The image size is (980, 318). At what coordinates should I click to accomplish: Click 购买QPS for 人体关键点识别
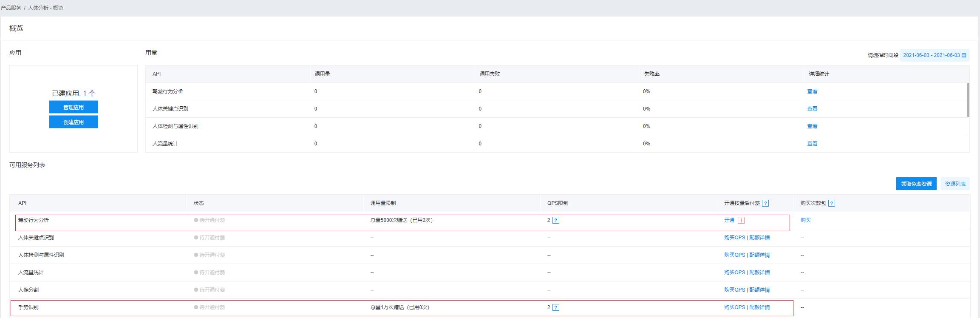click(735, 238)
